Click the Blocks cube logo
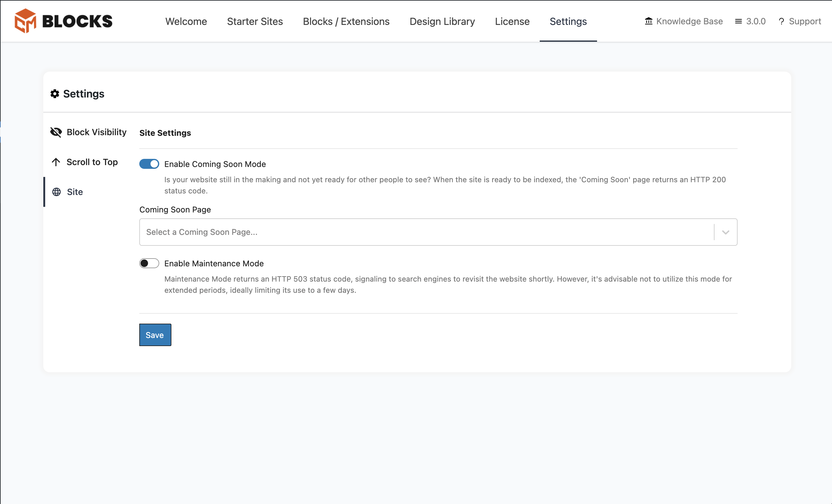Screen dimensions: 832x504 tap(25, 21)
